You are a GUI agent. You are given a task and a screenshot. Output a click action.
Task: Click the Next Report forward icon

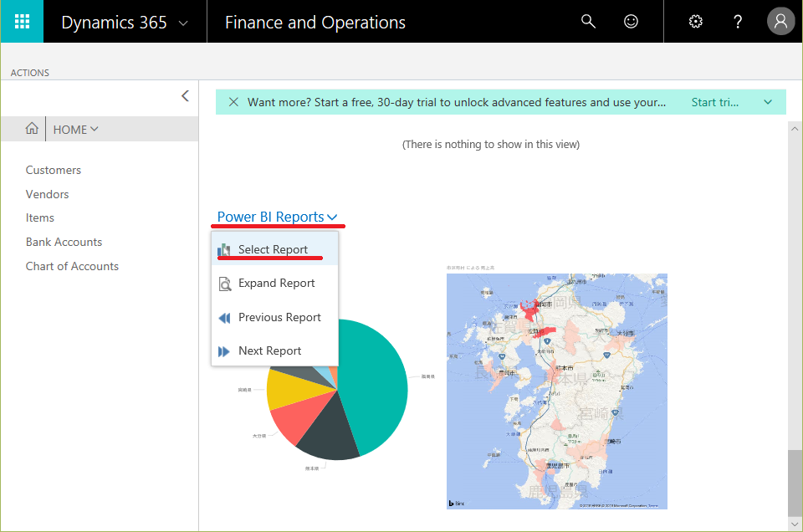coord(224,351)
